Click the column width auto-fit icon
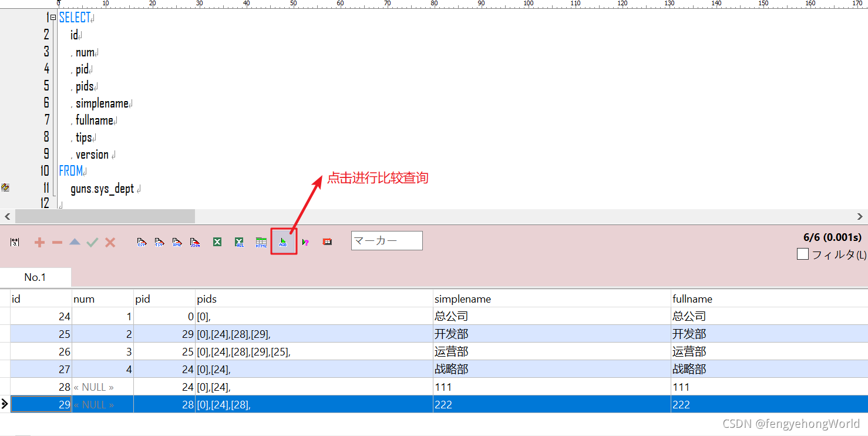The height and width of the screenshot is (436, 868). (x=15, y=242)
